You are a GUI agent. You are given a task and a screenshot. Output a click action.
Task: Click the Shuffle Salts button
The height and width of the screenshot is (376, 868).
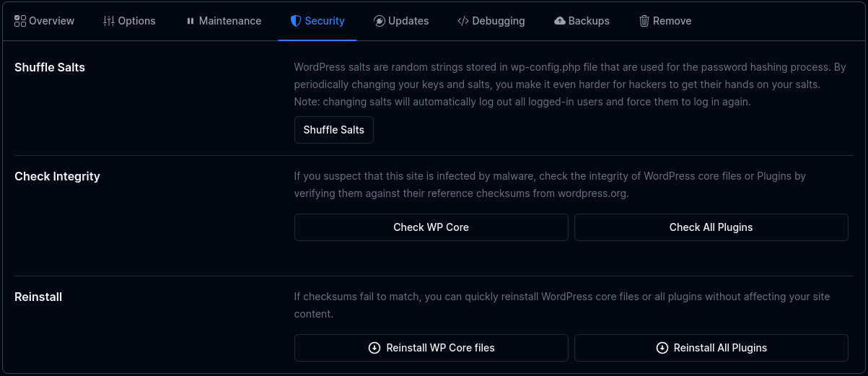pos(334,130)
